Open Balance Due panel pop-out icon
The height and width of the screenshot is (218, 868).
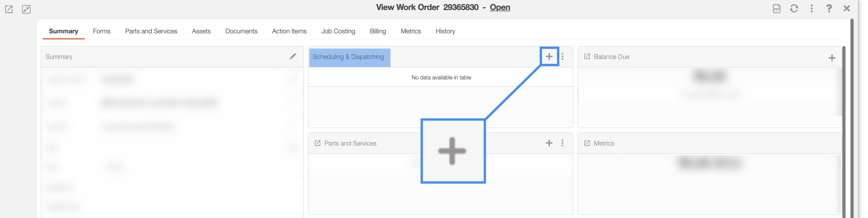(587, 57)
